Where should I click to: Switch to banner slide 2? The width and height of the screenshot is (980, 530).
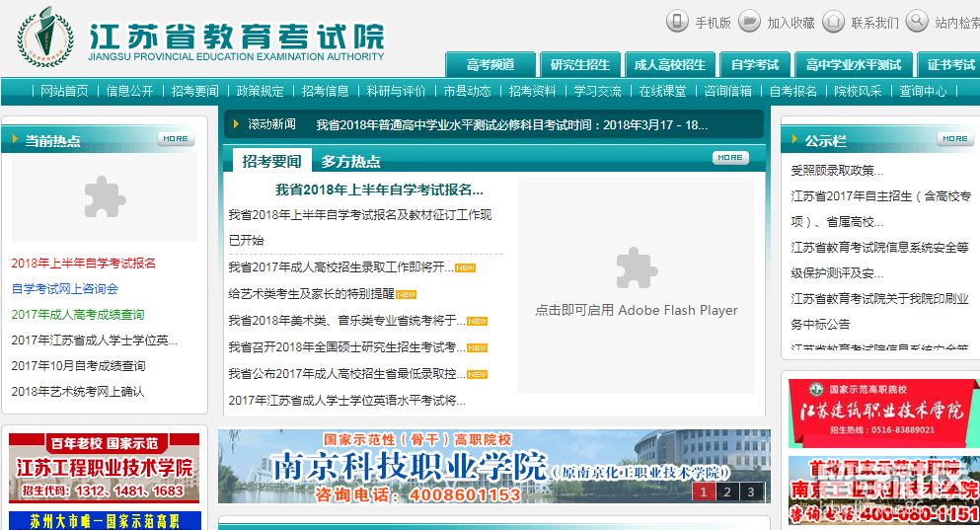coord(726,492)
